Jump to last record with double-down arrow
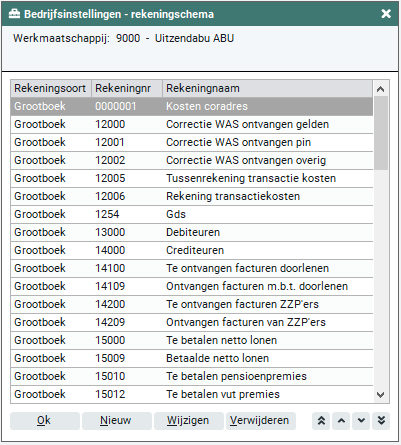Screen dimensions: 401x445 pyautogui.click(x=381, y=421)
